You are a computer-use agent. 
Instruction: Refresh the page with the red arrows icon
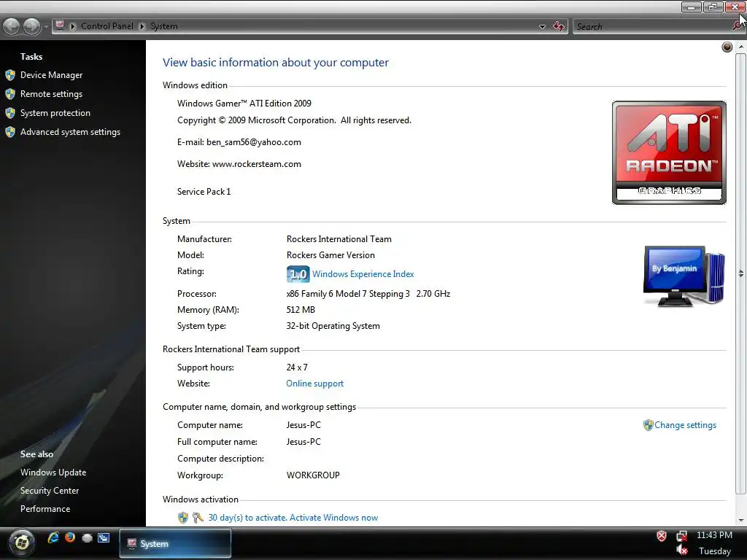pyautogui.click(x=558, y=26)
